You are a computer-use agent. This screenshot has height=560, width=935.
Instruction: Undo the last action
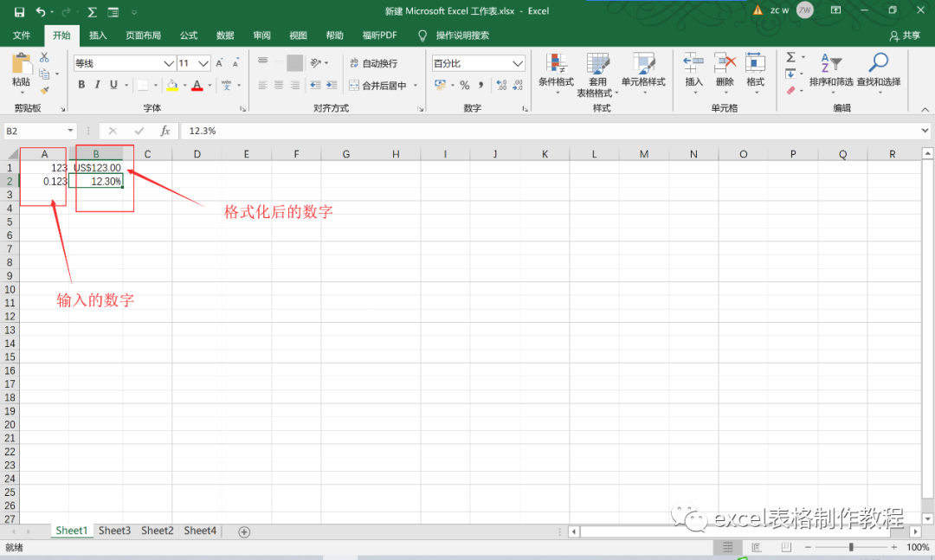(41, 12)
